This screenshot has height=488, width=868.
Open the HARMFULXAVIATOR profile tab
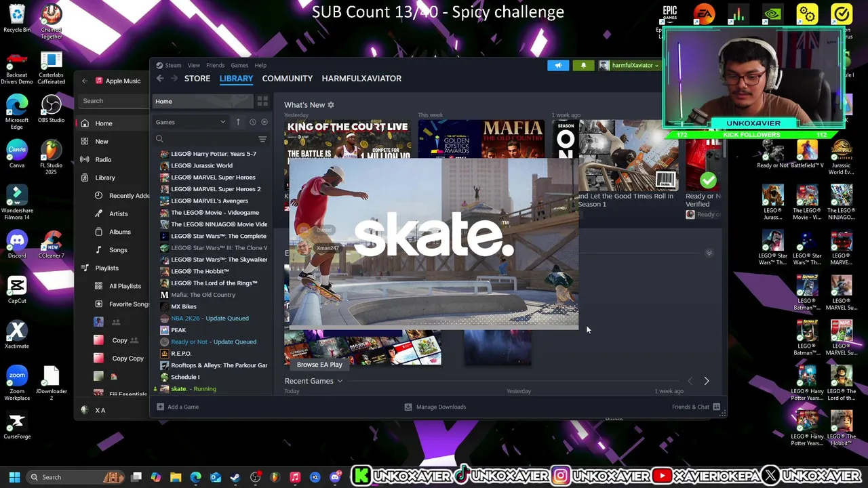point(361,79)
